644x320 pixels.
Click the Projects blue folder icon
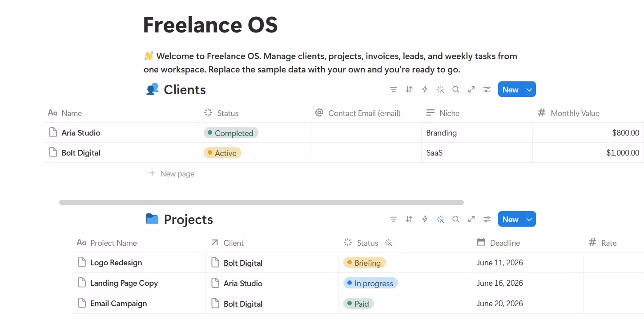tap(152, 219)
